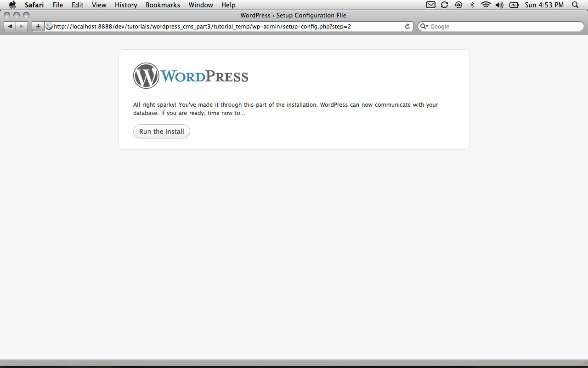This screenshot has width=588, height=368.
Task: Click the Google search field
Action: (501, 27)
